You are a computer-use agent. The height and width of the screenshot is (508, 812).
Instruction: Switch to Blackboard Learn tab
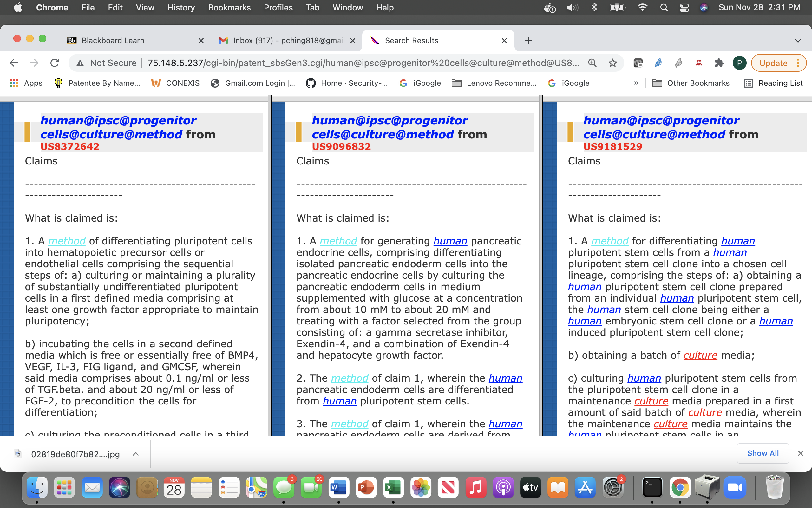pos(134,41)
